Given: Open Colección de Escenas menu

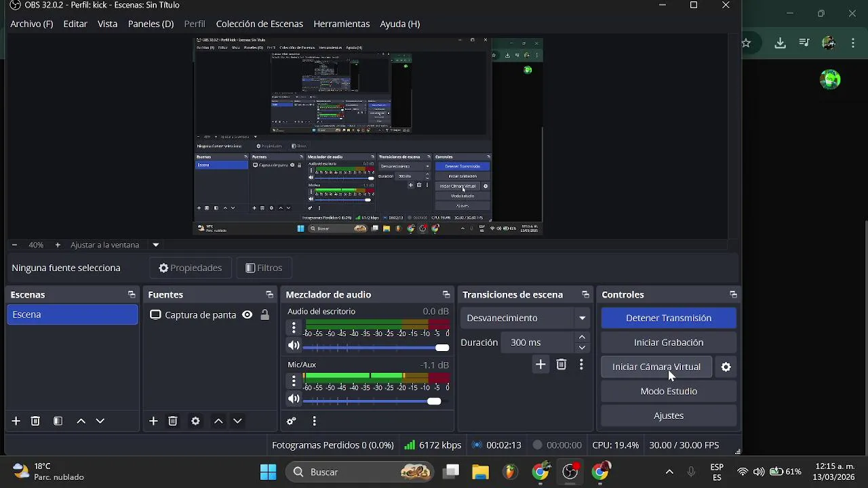Looking at the screenshot, I should click(x=260, y=24).
